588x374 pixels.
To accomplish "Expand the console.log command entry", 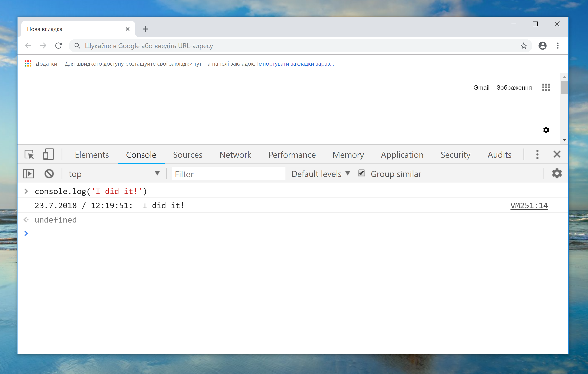I will pos(26,191).
